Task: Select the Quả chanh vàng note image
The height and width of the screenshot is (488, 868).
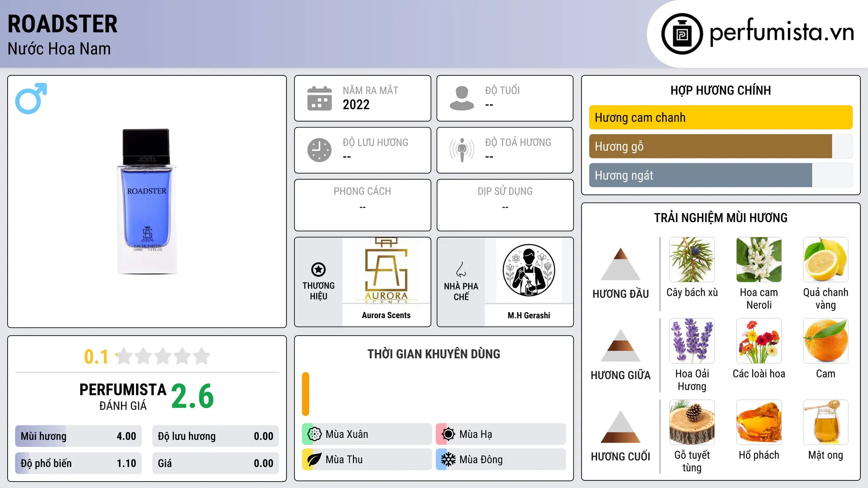Action: 826,260
